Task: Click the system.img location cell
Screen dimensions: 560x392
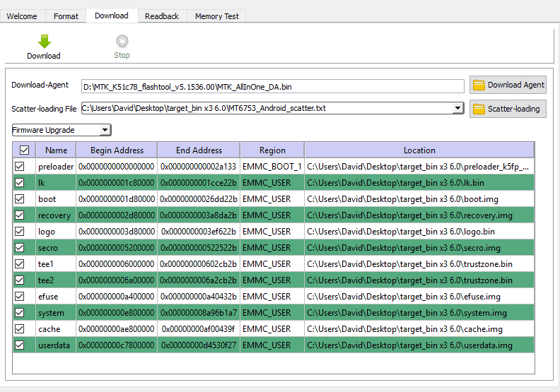Action: pos(419,313)
